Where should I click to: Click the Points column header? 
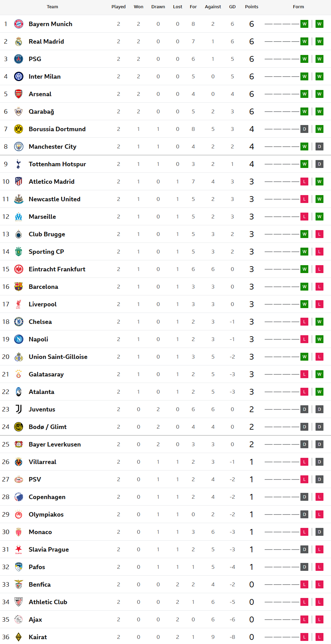tap(252, 7)
